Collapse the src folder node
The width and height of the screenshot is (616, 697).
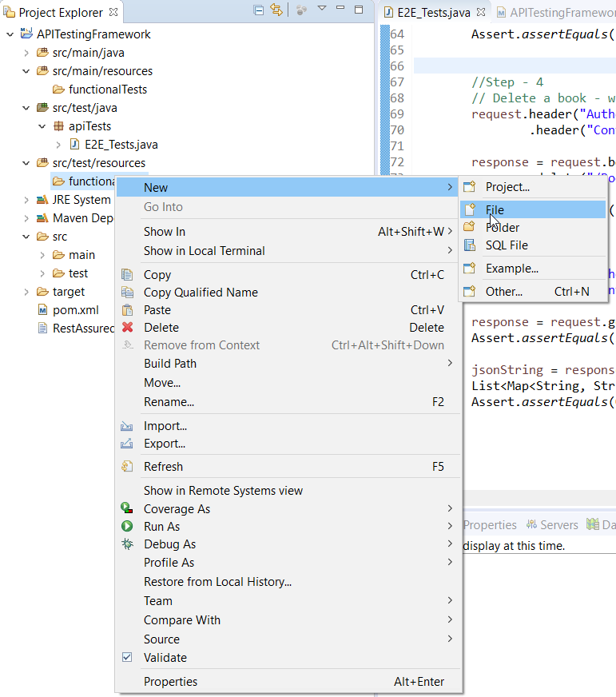point(26,237)
